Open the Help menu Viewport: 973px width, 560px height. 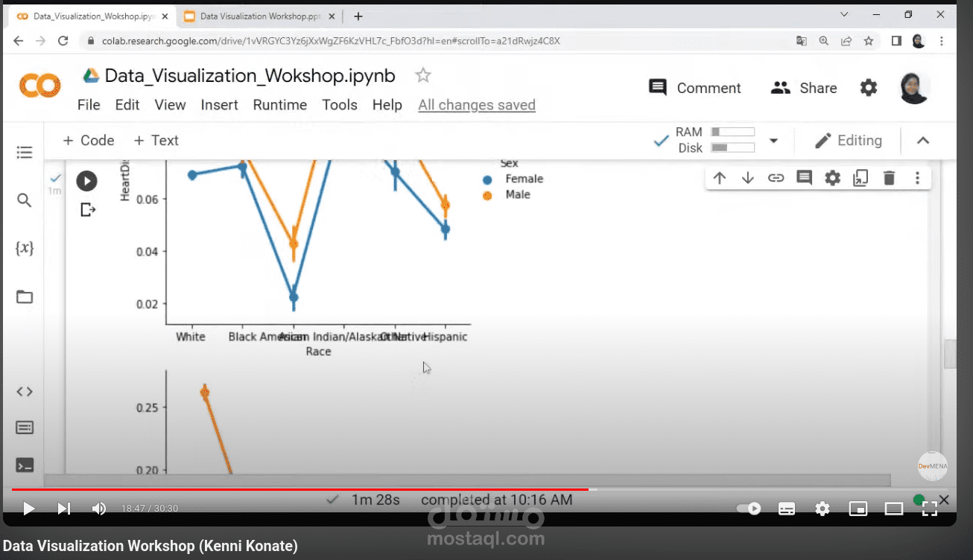pos(387,105)
